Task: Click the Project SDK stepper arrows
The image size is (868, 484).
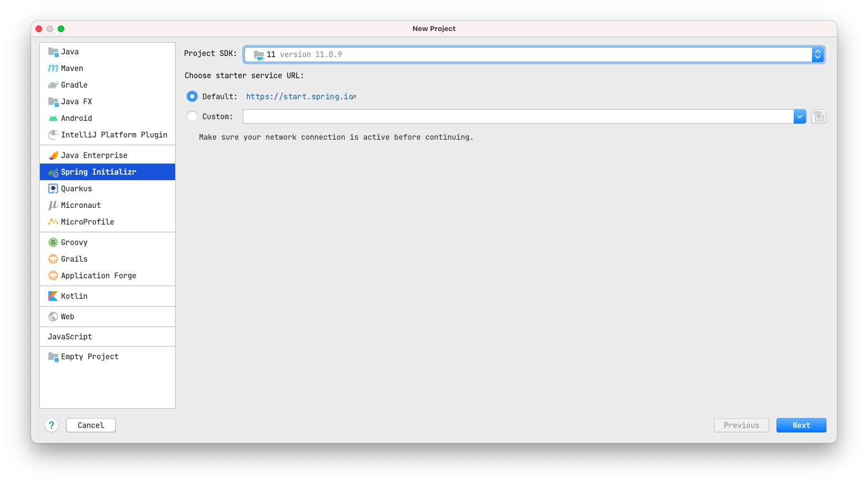Action: tap(818, 54)
